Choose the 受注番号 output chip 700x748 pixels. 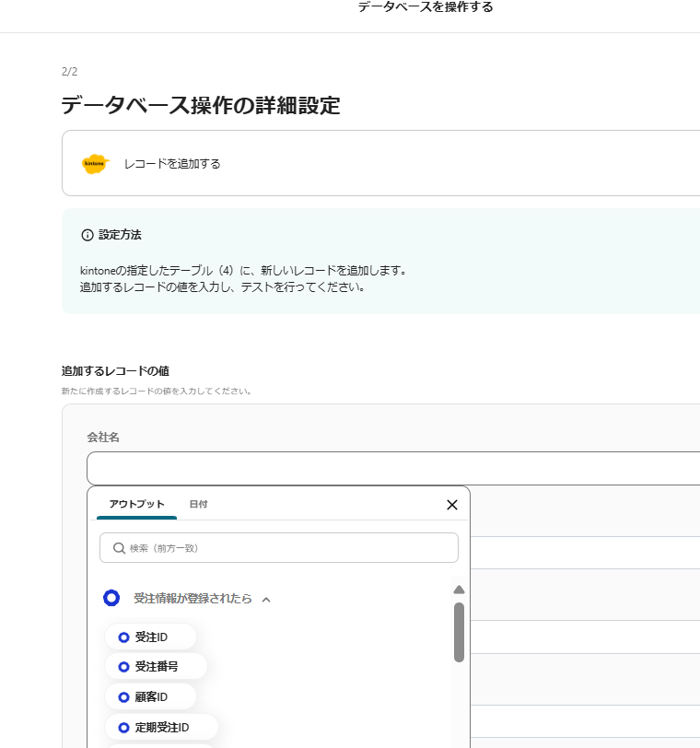[156, 666]
